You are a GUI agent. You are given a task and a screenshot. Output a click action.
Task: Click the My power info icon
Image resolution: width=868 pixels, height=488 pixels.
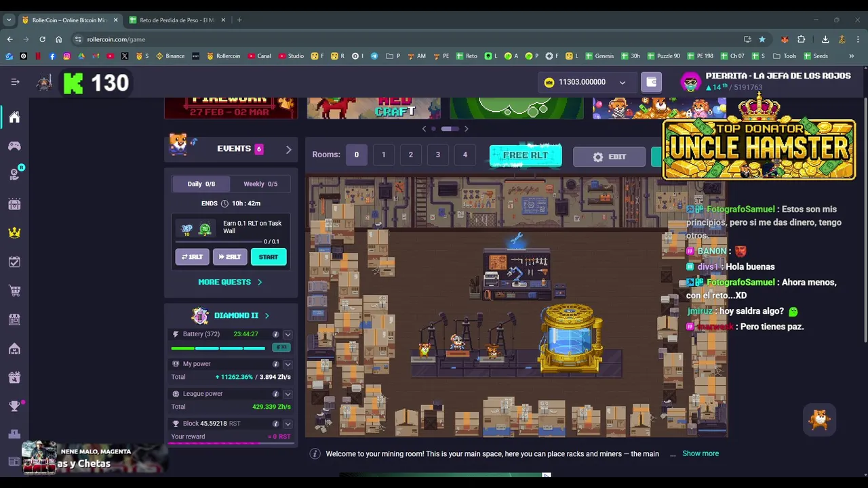[x=275, y=364]
